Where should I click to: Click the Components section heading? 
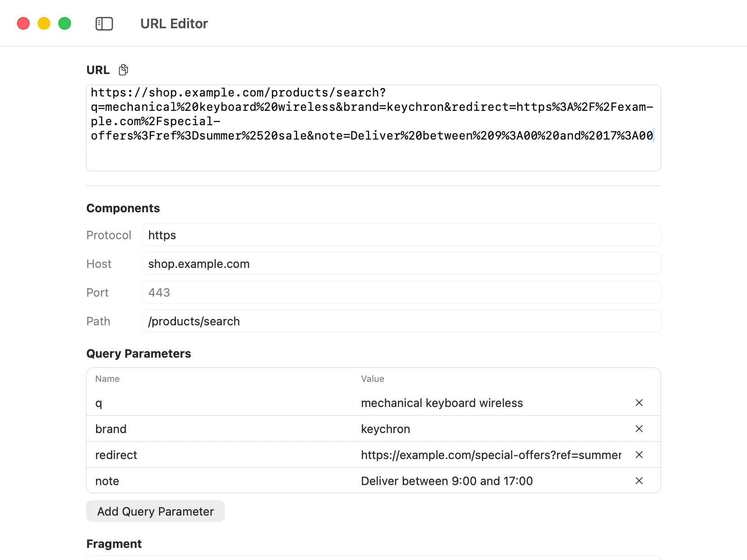(x=123, y=208)
